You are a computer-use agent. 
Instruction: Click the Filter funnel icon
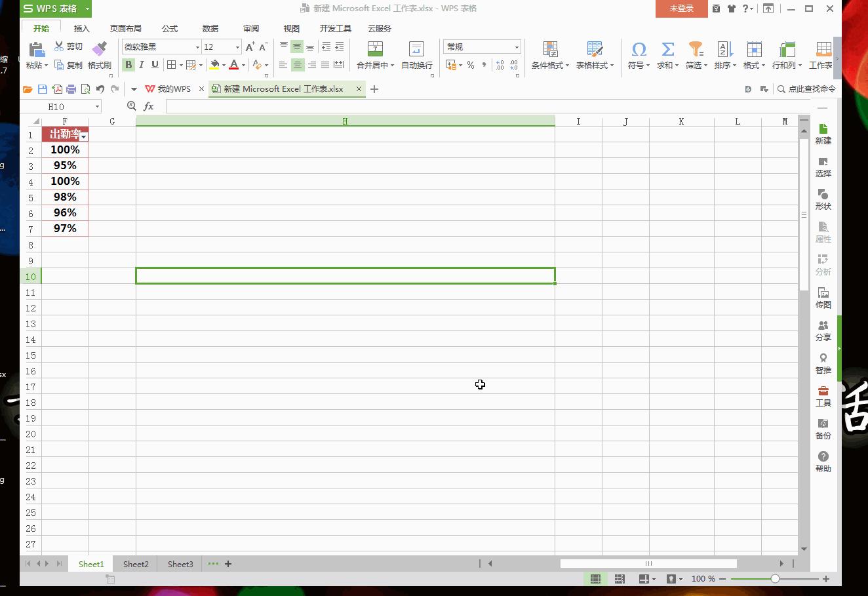click(696, 49)
